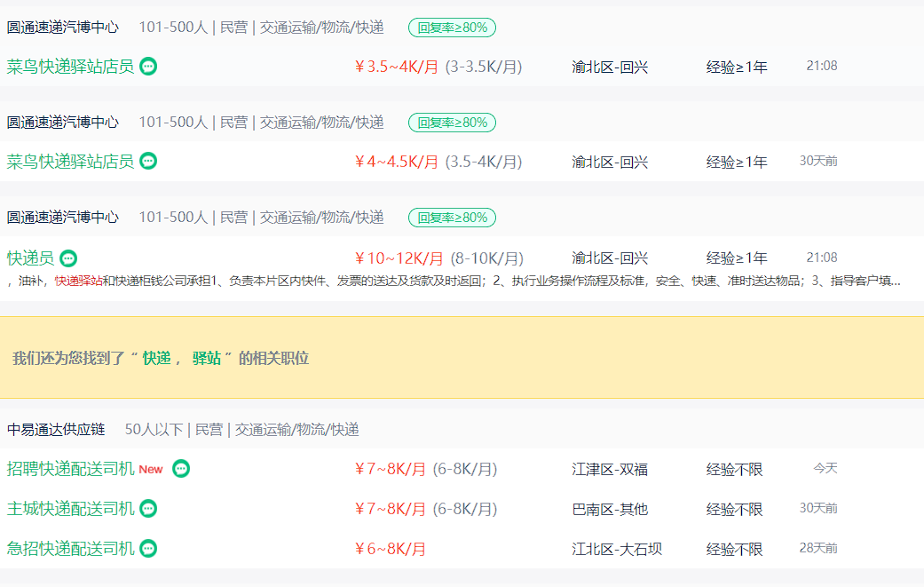Image resolution: width=924 pixels, height=587 pixels.
Task: Open 菜鸟快递驿站店员 job posted at 21:08
Action: click(x=70, y=67)
